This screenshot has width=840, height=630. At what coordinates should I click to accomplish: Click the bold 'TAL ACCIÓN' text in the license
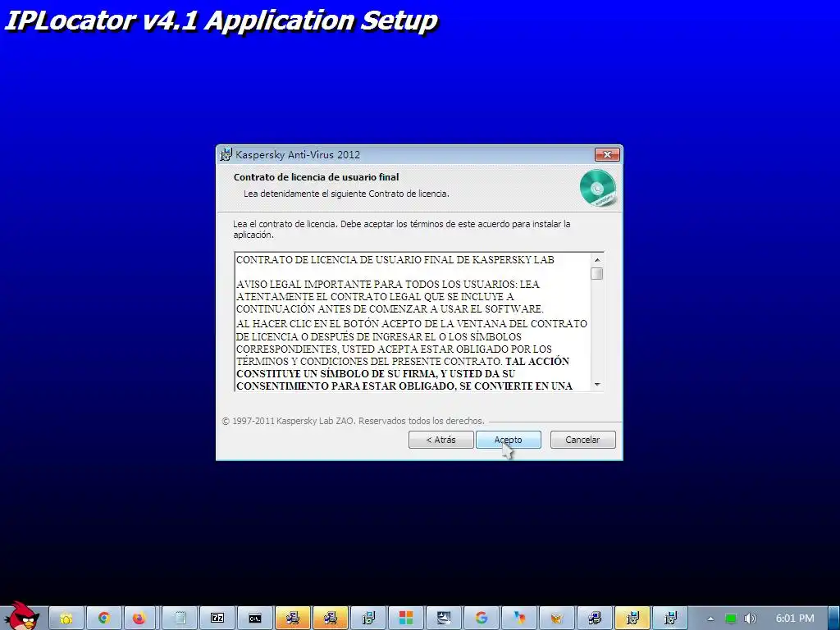pos(537,361)
